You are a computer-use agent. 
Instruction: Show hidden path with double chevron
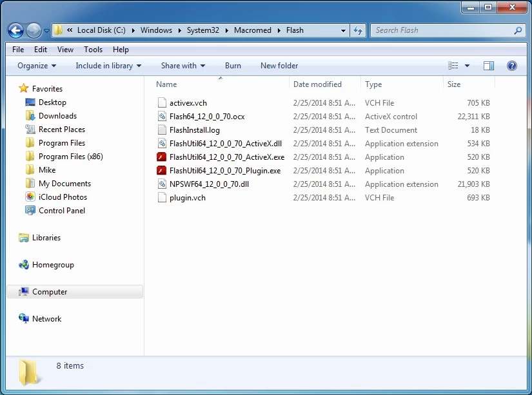pyautogui.click(x=70, y=30)
